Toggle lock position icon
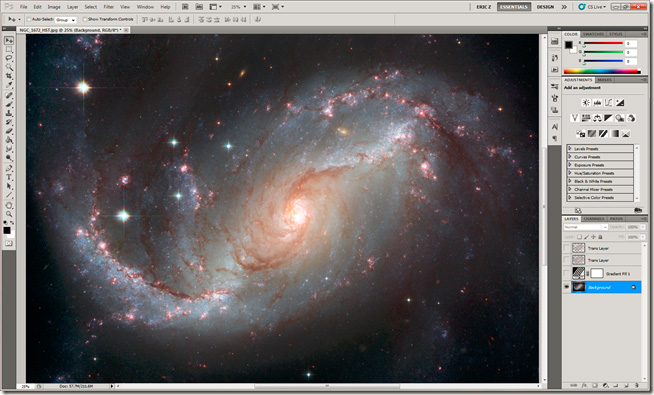Screen dimensions: 654x395 point(594,237)
